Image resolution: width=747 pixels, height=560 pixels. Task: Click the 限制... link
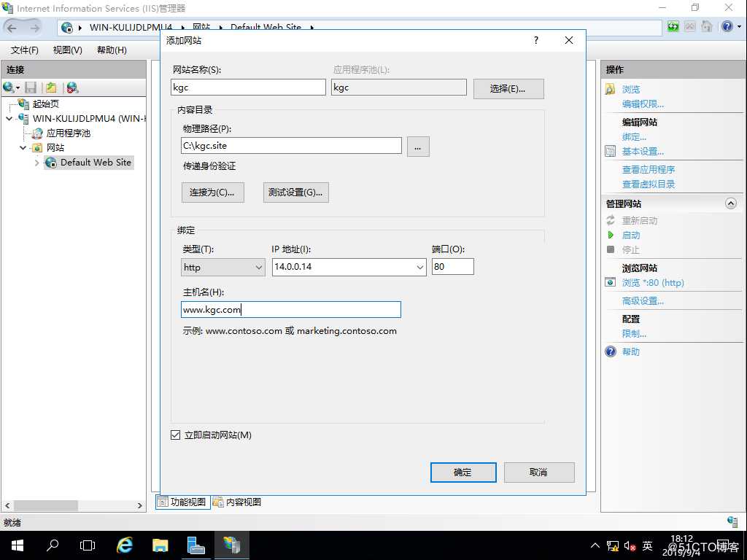634,334
